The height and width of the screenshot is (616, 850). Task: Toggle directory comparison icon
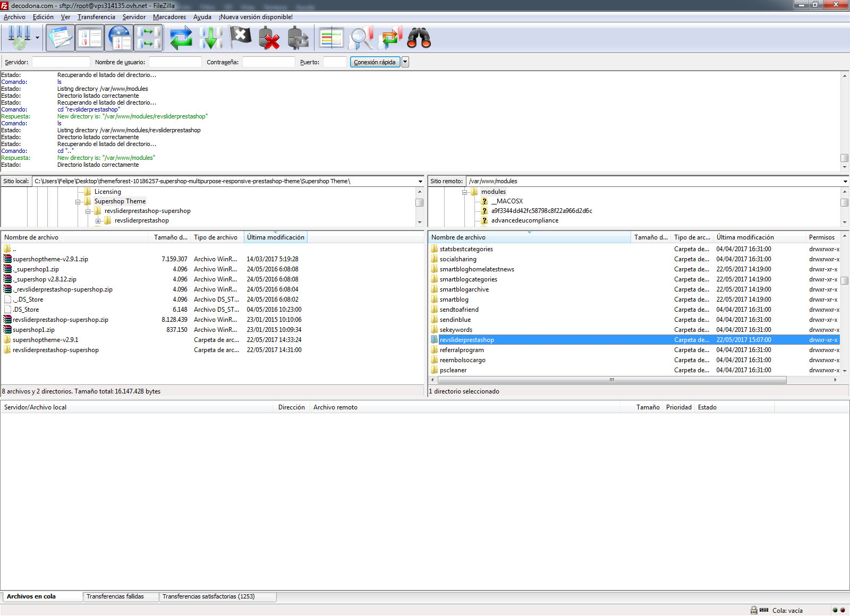(361, 38)
